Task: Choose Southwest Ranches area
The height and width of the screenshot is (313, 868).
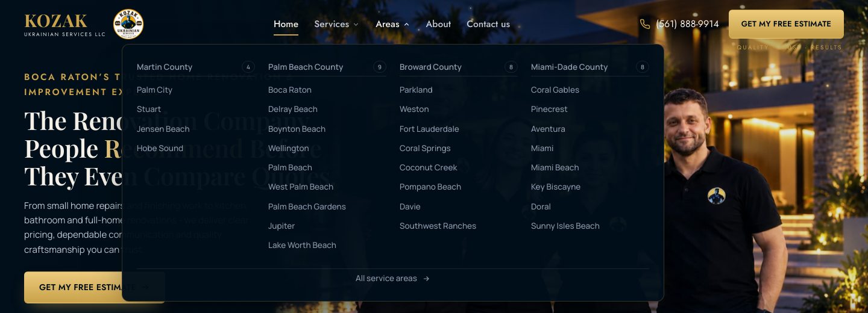Action: pos(438,226)
